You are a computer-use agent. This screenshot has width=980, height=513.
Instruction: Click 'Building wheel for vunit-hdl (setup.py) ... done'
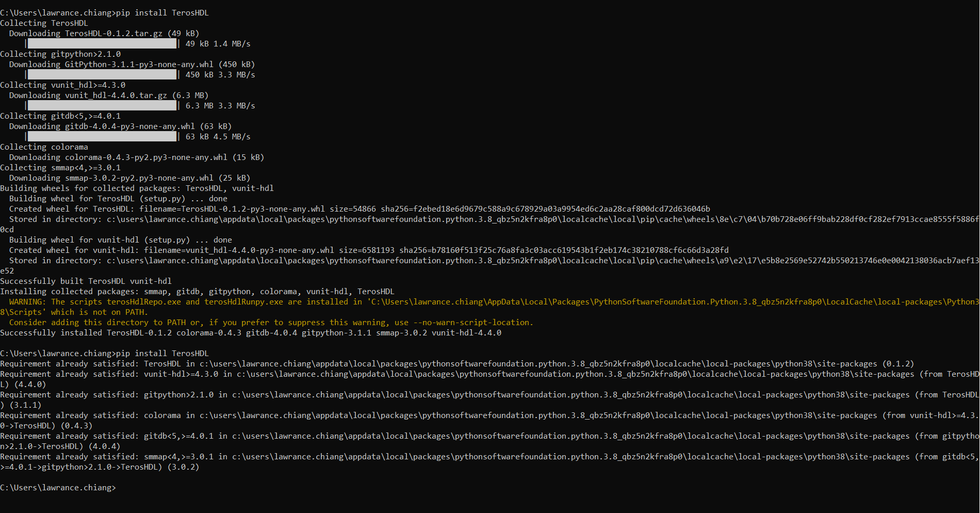pyautogui.click(x=120, y=240)
